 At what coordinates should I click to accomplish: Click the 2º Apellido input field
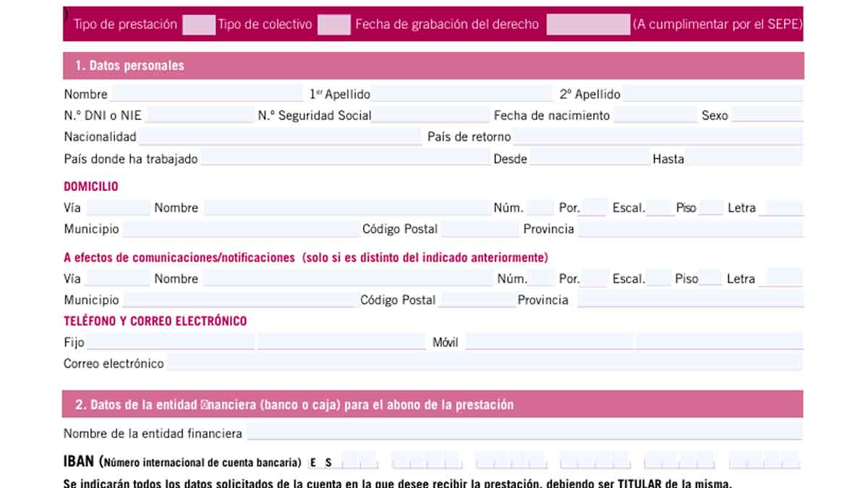(712, 94)
